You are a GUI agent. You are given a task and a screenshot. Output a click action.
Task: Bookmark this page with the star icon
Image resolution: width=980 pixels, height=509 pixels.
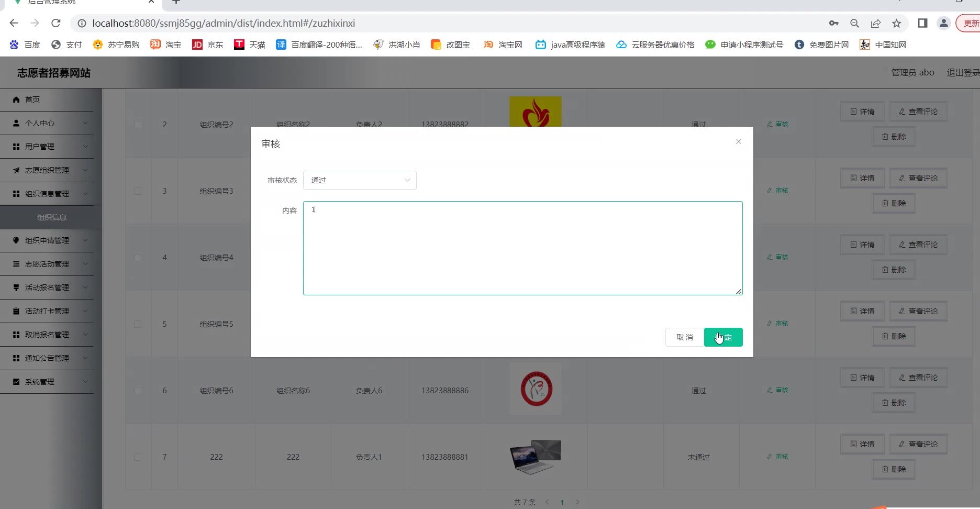(x=897, y=23)
